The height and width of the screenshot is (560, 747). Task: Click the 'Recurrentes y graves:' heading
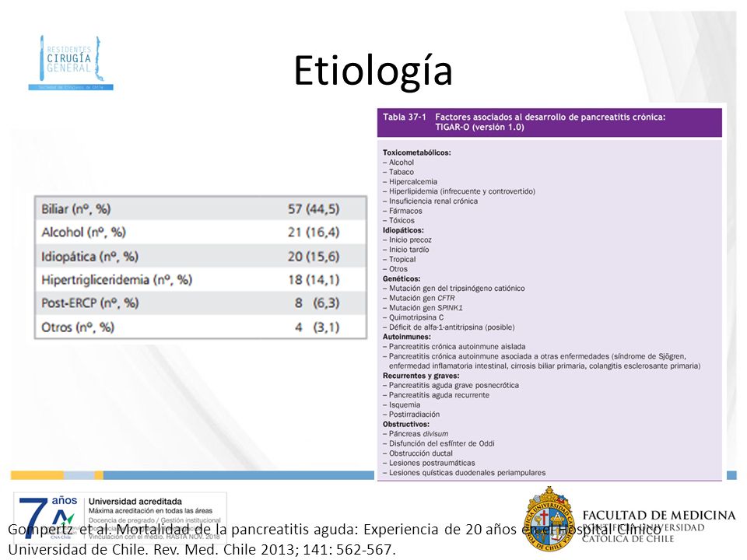[x=421, y=376]
